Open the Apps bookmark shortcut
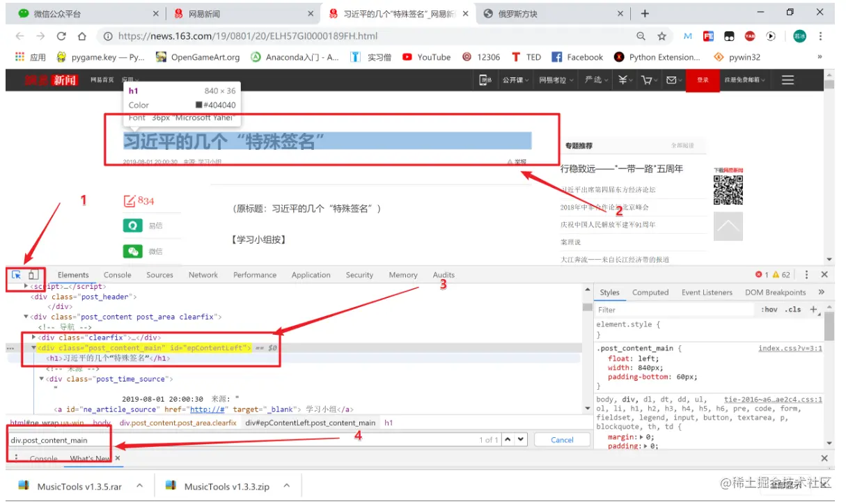 pyautogui.click(x=30, y=57)
